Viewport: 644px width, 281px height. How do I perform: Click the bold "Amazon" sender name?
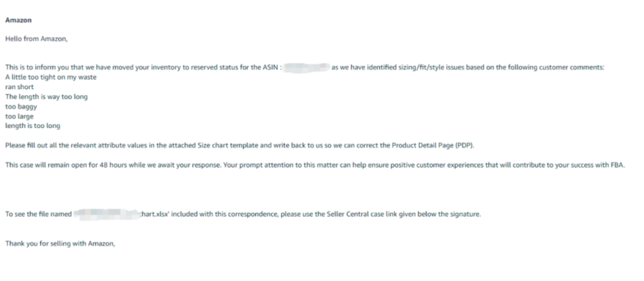18,20
